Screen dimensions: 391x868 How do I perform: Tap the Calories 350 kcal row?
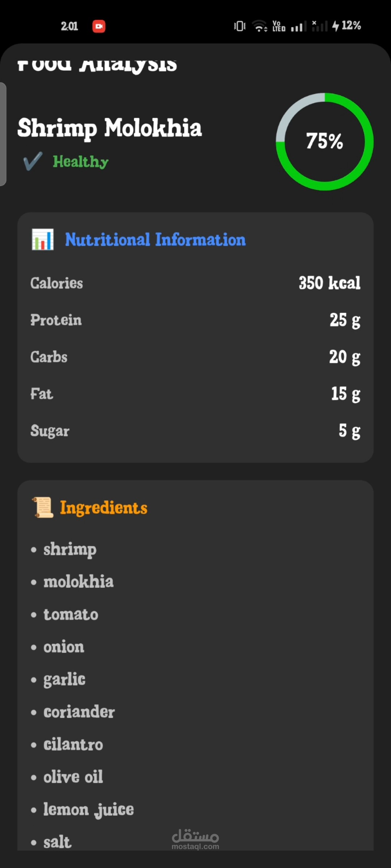click(x=195, y=283)
